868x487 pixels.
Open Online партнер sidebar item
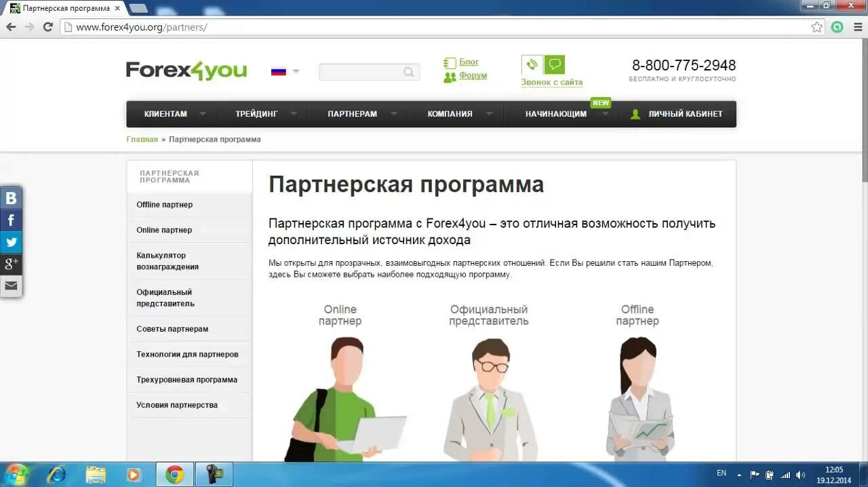(189, 230)
